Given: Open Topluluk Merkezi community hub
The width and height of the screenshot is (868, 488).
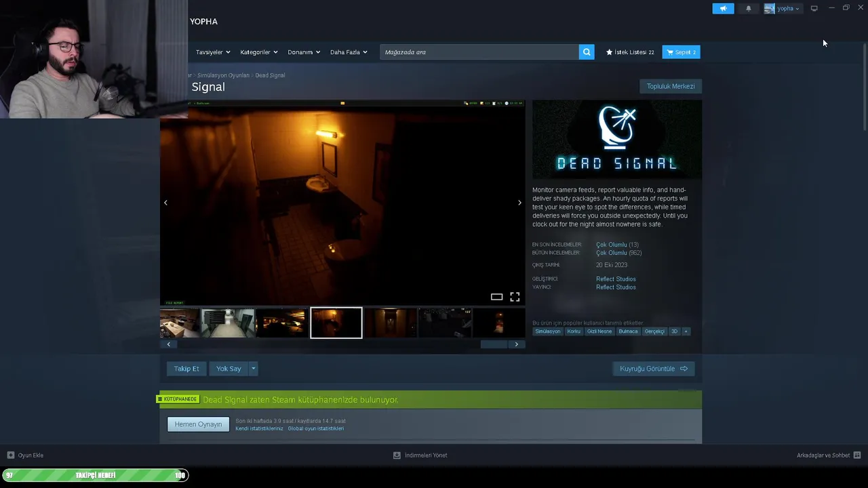Looking at the screenshot, I should pos(671,87).
